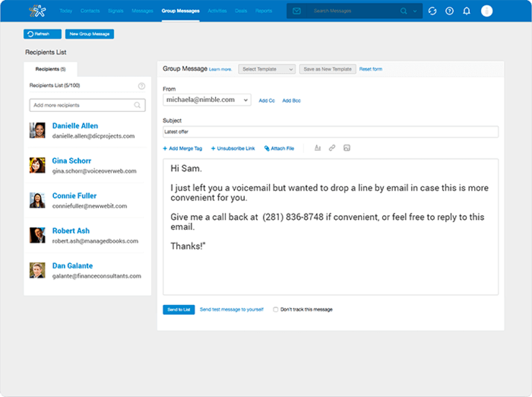The height and width of the screenshot is (397, 532).
Task: Toggle Don't track this message checkbox
Action: [x=275, y=310]
